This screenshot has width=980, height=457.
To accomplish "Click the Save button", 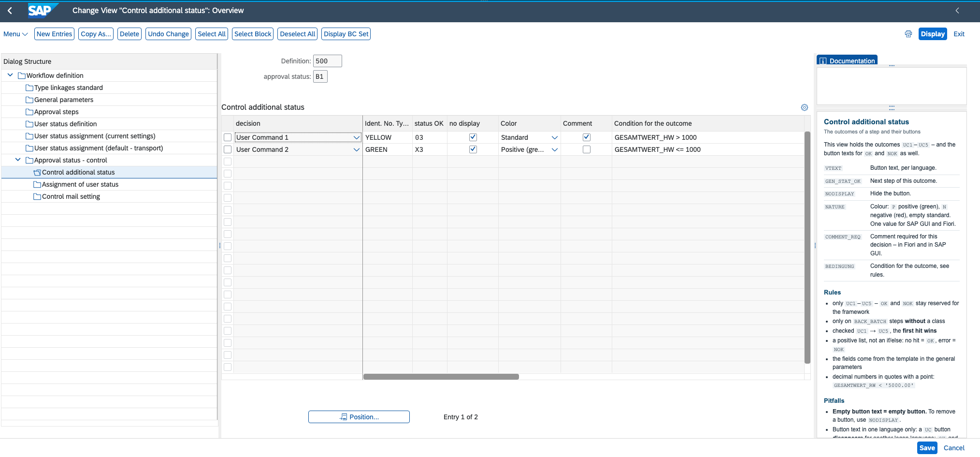I will point(927,448).
